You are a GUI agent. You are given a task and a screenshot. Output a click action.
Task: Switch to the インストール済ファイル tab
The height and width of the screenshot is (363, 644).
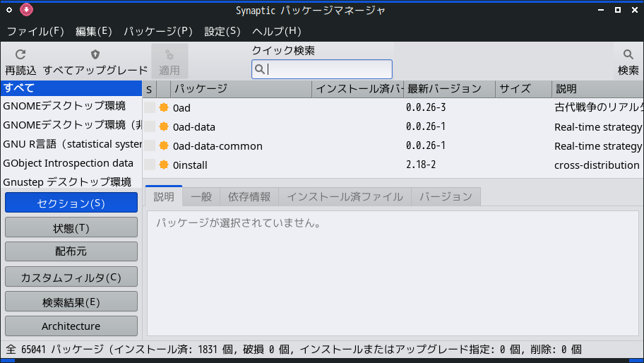345,197
